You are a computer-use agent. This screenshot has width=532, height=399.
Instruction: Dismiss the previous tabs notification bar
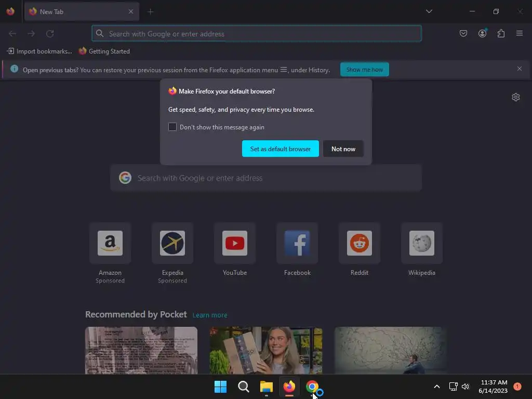519,69
